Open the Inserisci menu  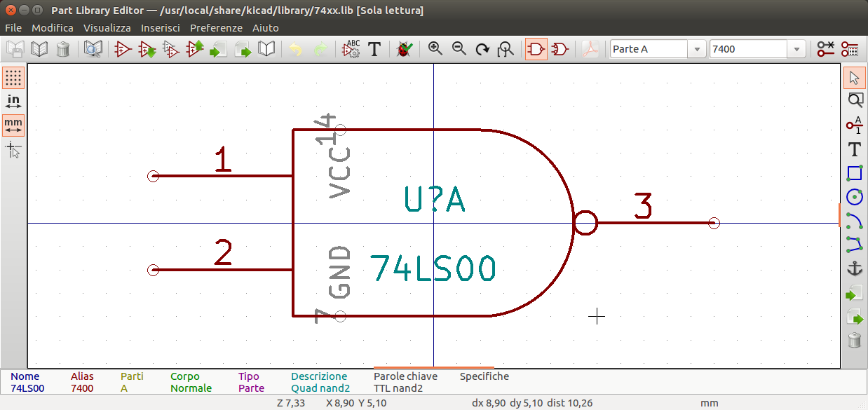click(x=161, y=28)
